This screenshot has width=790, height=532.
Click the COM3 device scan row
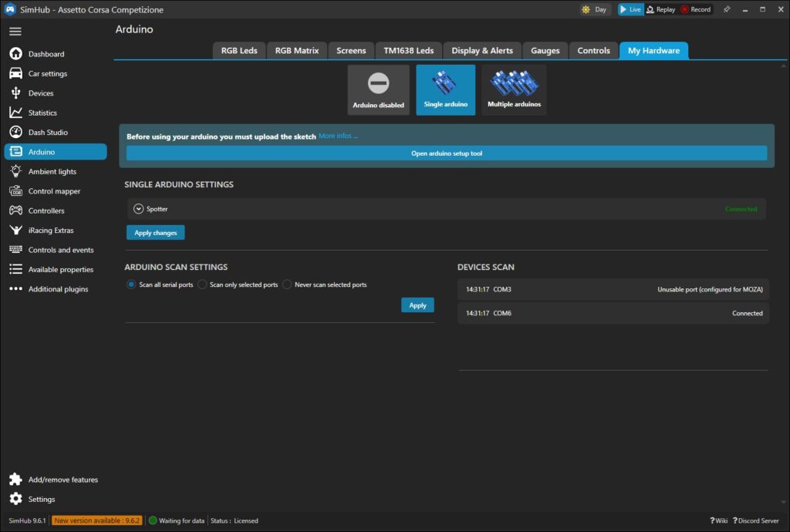[613, 289]
